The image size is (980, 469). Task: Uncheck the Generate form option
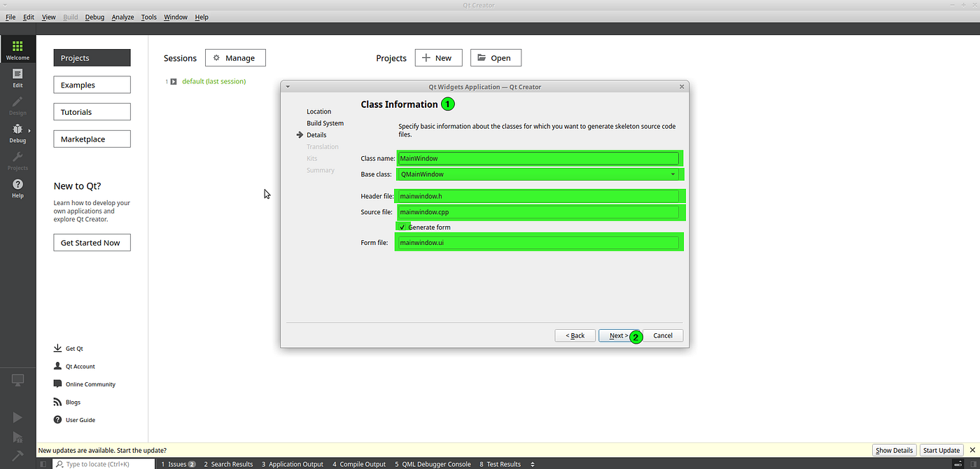tap(402, 227)
